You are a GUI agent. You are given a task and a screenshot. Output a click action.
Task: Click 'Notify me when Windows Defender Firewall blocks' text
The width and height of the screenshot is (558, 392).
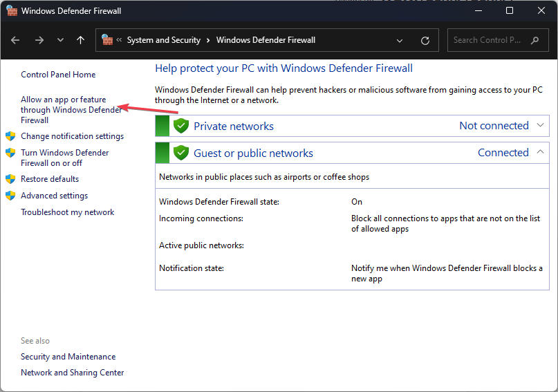(447, 273)
